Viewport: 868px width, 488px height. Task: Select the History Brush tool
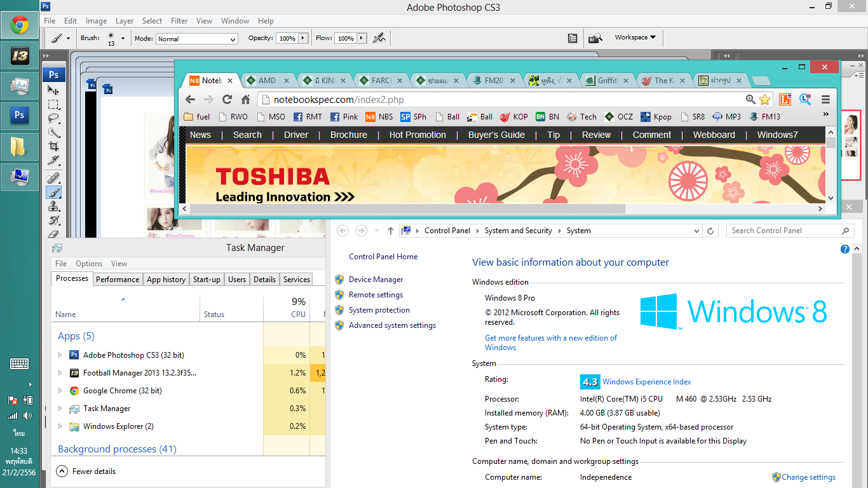coord(54,220)
